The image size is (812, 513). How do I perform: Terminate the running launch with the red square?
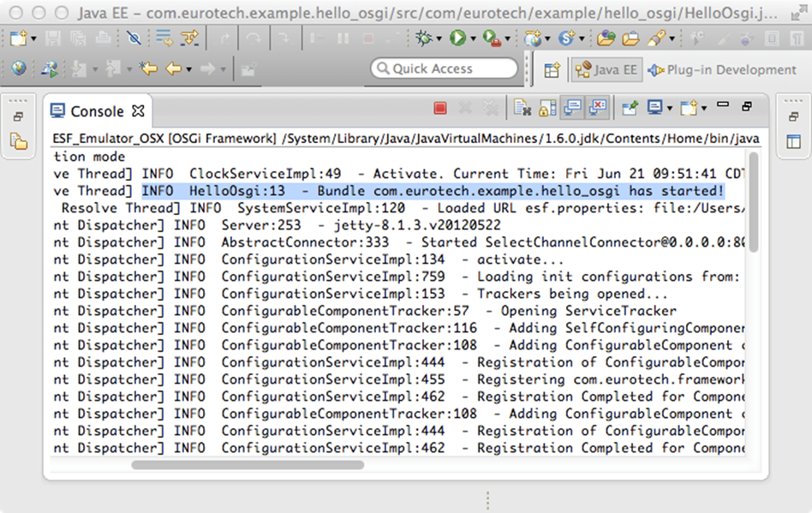(440, 108)
